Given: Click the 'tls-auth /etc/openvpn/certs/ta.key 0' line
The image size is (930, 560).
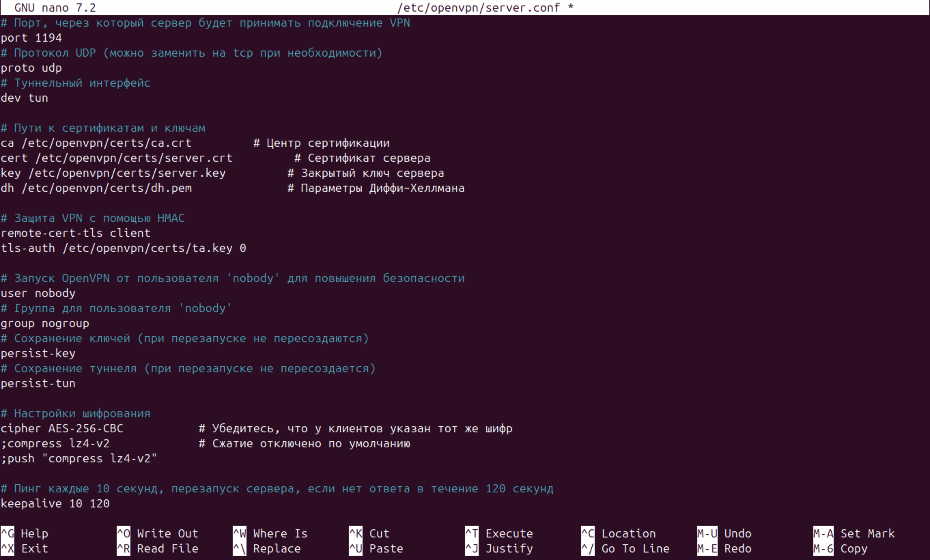Looking at the screenshot, I should (x=123, y=248).
